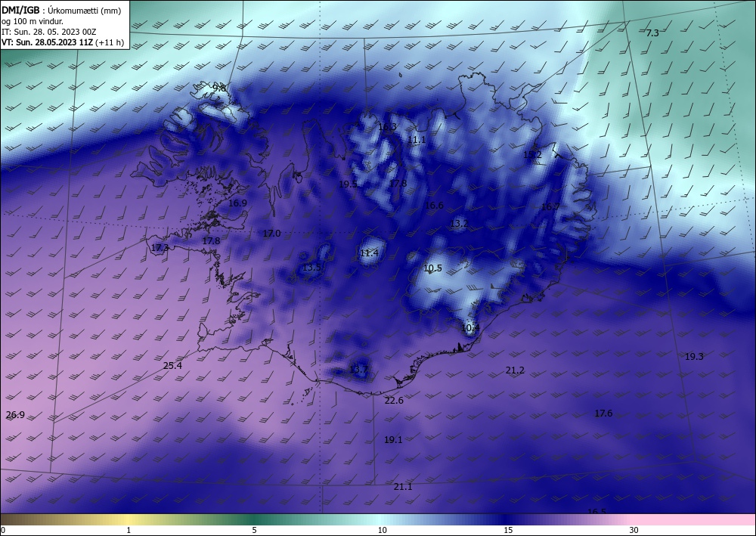Click the 19.1 value label
The height and width of the screenshot is (536, 756).
pos(393,439)
